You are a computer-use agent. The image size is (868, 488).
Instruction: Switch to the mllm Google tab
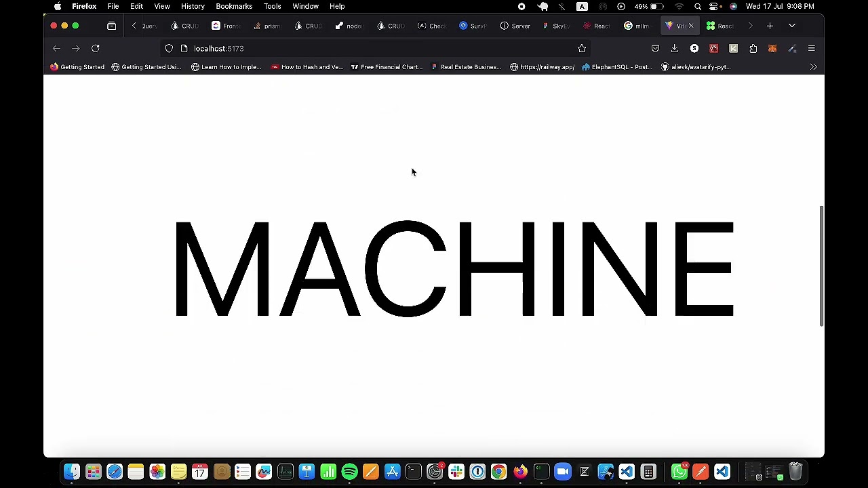pos(637,26)
